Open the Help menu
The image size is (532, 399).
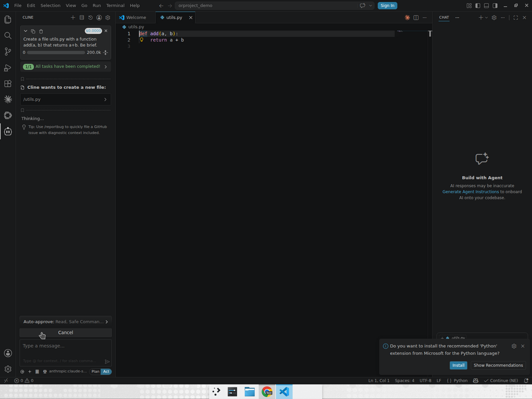point(135,5)
